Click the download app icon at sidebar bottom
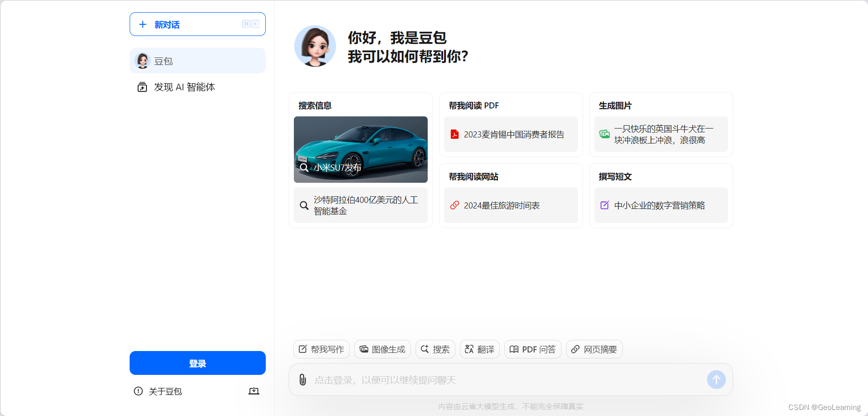Image resolution: width=868 pixels, height=416 pixels. click(254, 391)
